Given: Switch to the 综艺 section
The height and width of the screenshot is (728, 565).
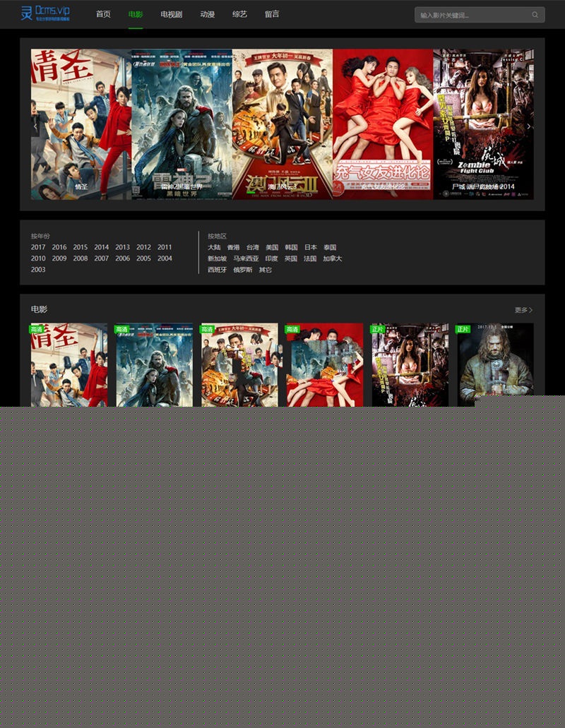Looking at the screenshot, I should pyautogui.click(x=239, y=14).
